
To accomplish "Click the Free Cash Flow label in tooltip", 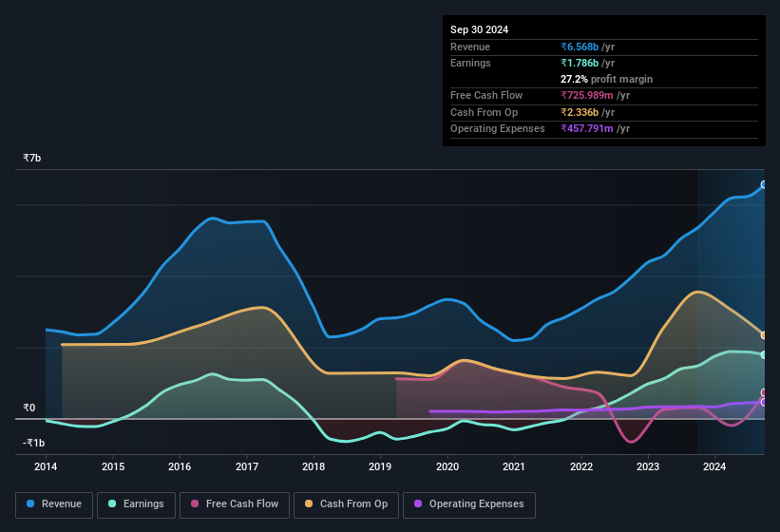I will click(486, 95).
